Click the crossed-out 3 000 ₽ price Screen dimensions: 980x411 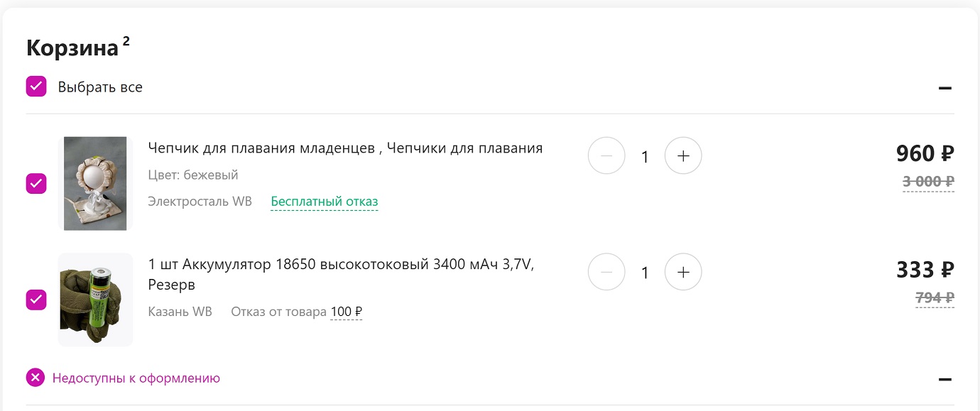928,182
